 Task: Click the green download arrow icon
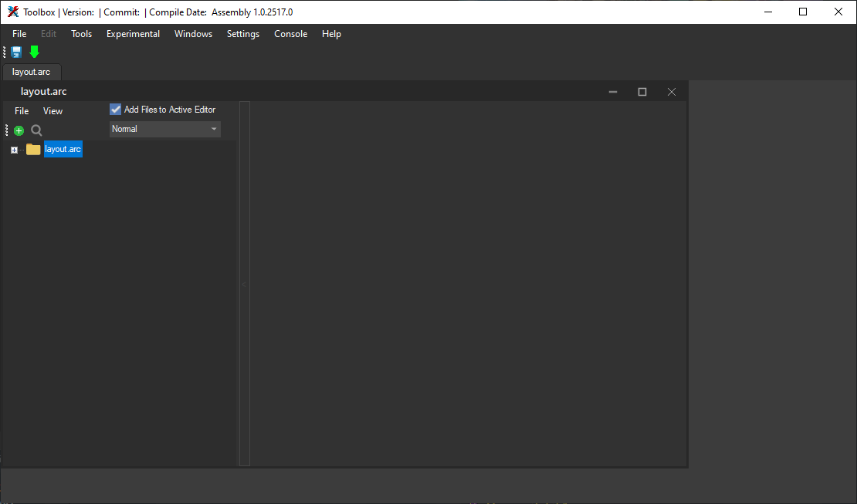[x=34, y=52]
